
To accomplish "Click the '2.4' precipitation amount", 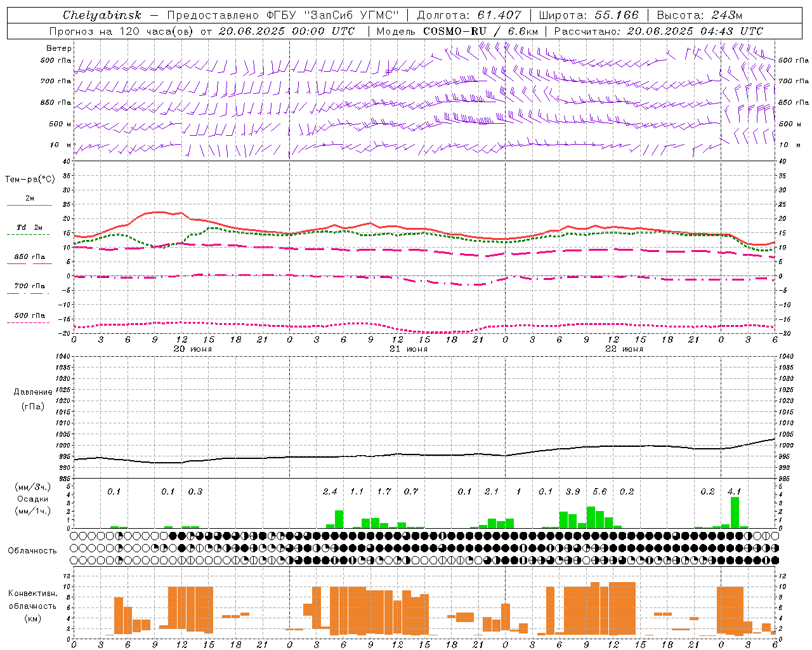I will (330, 492).
